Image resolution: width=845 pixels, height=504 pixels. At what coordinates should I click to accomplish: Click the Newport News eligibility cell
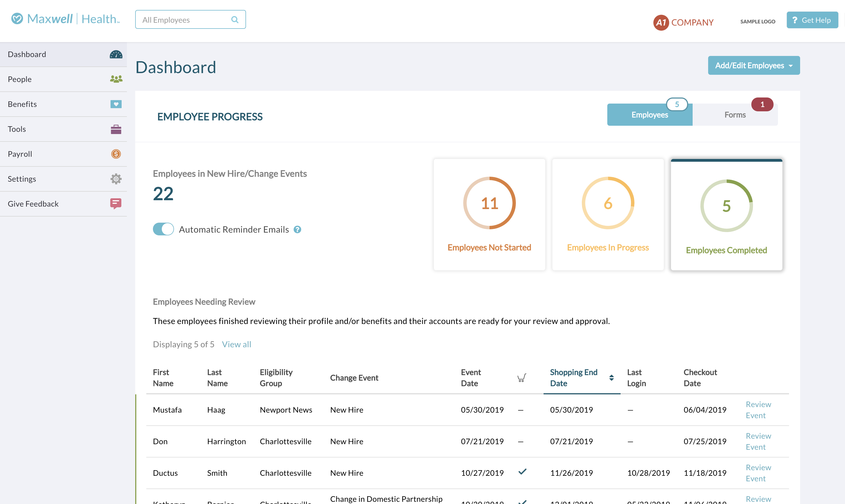pyautogui.click(x=286, y=410)
